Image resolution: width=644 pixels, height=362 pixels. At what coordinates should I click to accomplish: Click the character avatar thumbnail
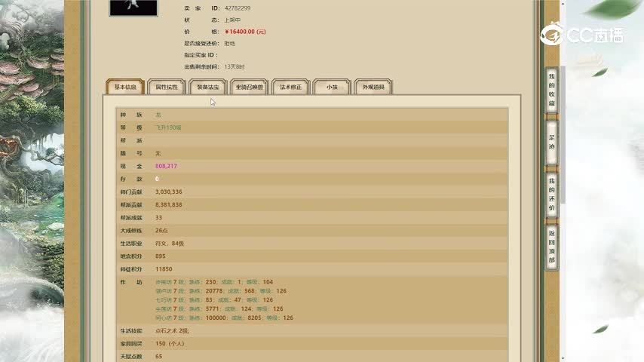pyautogui.click(x=133, y=8)
